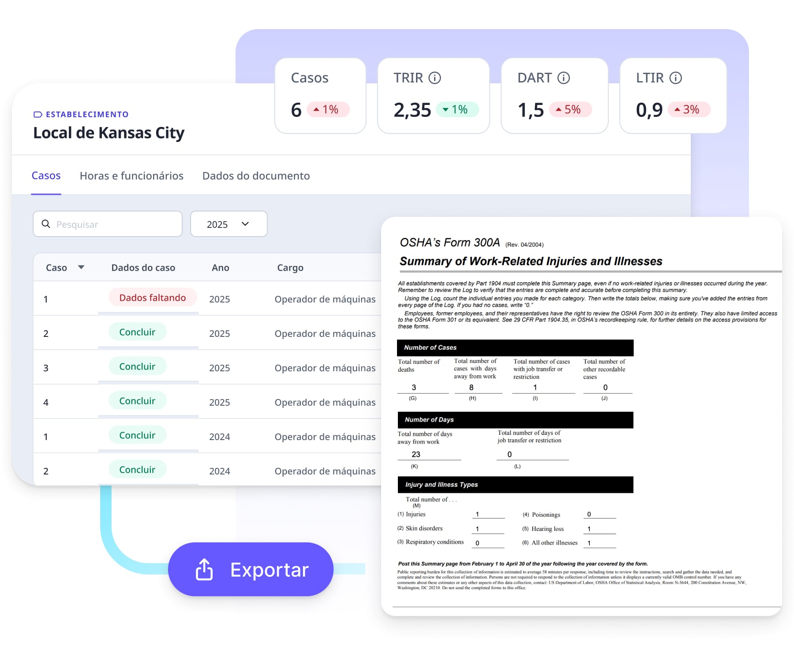This screenshot has width=794, height=672.
Task: Click into the Pesquisar search field
Action: click(x=115, y=224)
